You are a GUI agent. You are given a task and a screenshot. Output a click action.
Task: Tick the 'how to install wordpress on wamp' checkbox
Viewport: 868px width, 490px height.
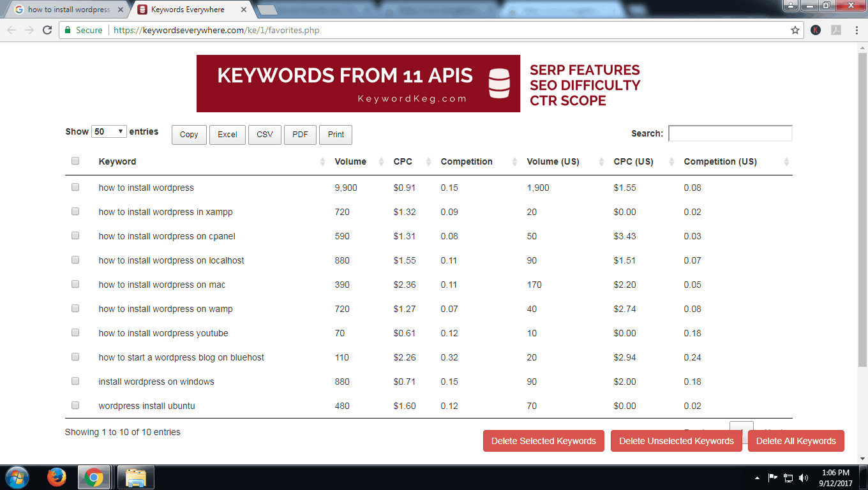pyautogui.click(x=75, y=308)
